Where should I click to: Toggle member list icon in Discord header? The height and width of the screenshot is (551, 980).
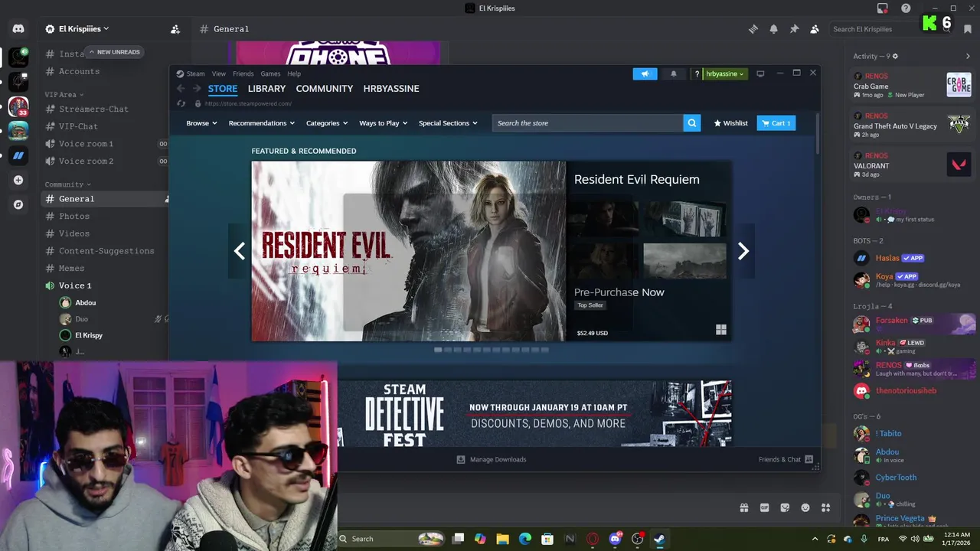click(x=815, y=29)
